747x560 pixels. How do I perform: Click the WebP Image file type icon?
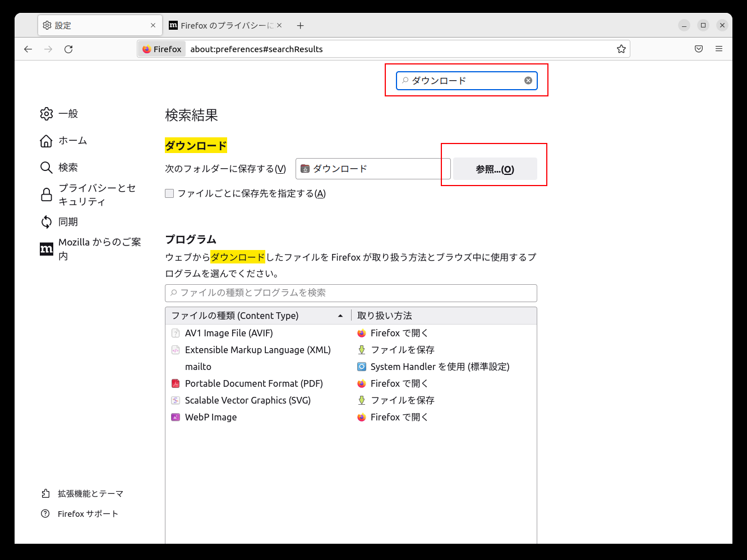(176, 417)
